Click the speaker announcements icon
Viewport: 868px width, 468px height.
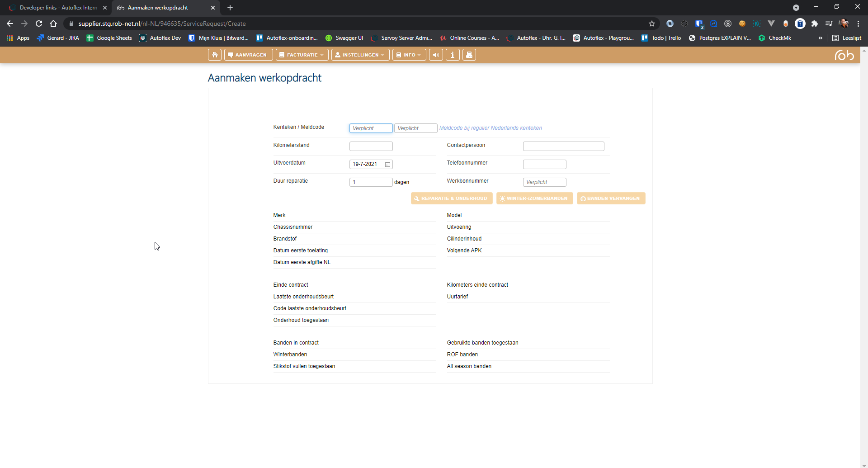tap(436, 55)
